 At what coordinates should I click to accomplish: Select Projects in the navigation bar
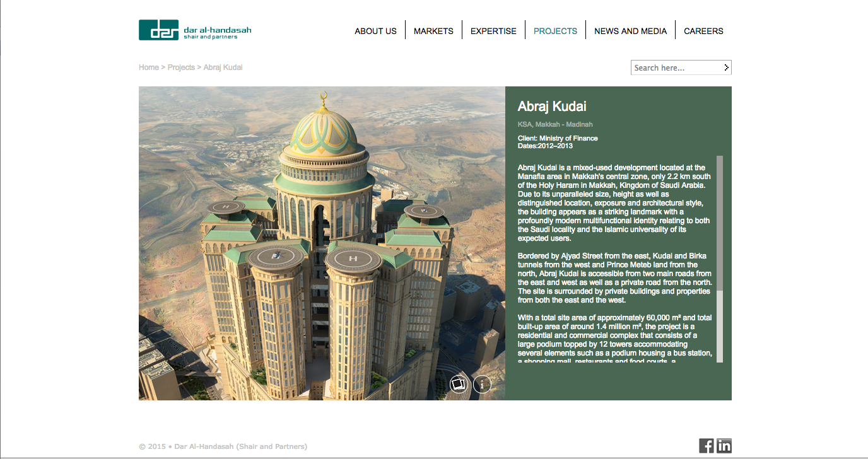coord(555,31)
